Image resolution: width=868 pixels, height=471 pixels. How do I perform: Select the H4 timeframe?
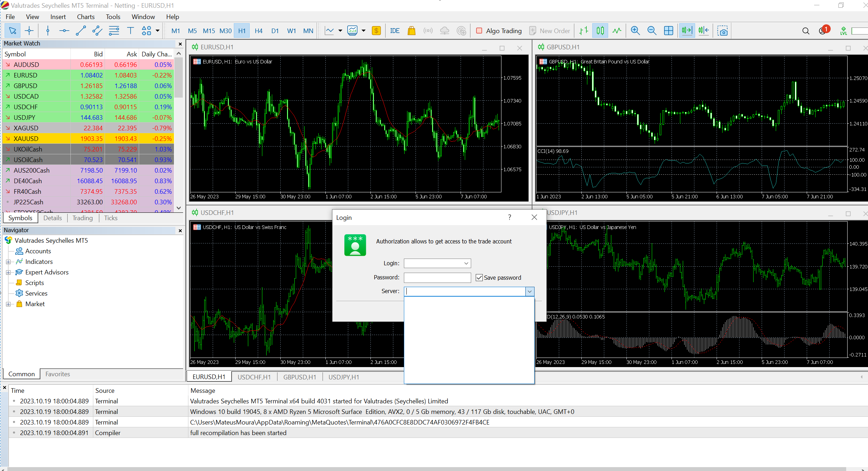coord(258,31)
